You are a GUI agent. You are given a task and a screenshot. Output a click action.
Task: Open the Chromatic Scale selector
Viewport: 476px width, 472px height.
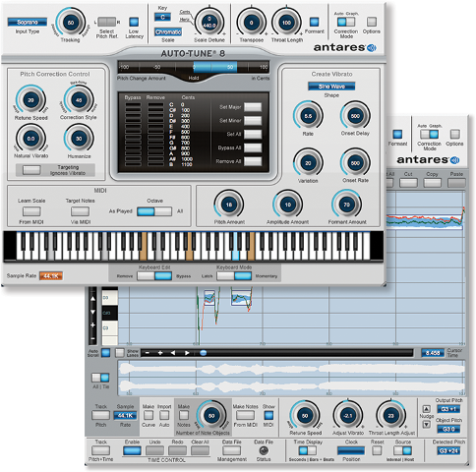click(168, 31)
